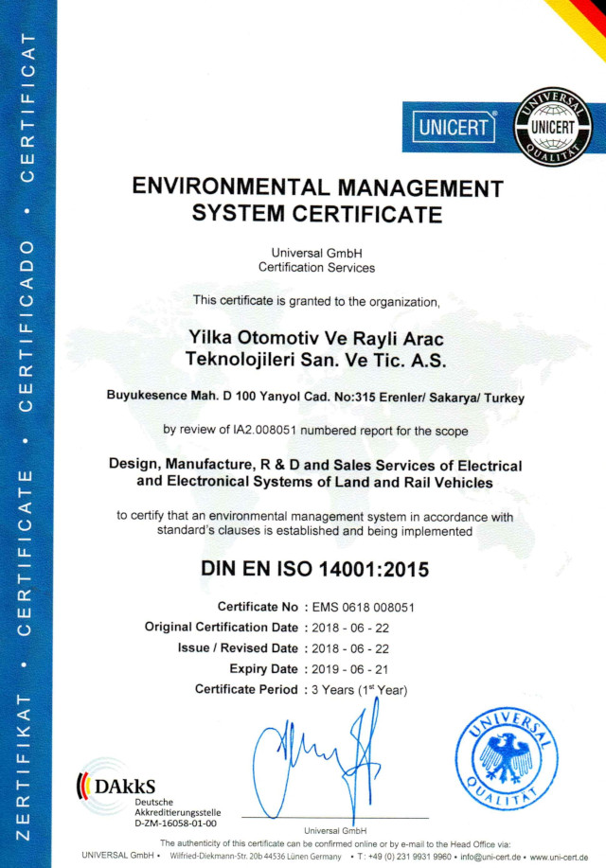Click the authenticity note 'The authenticity of this certificate...'

pyautogui.click(x=335, y=844)
